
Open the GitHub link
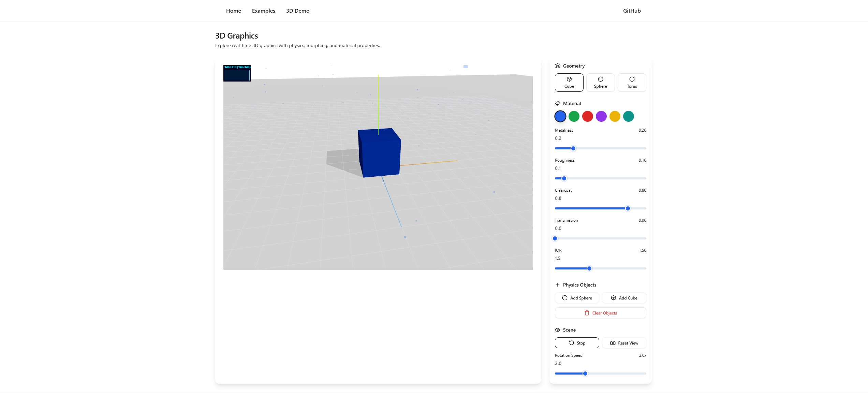point(631,11)
